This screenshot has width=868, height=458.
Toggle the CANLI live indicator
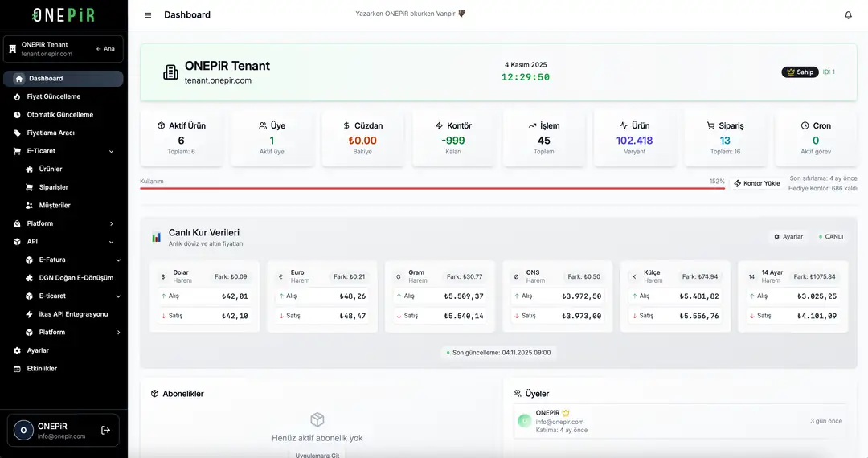click(x=831, y=237)
